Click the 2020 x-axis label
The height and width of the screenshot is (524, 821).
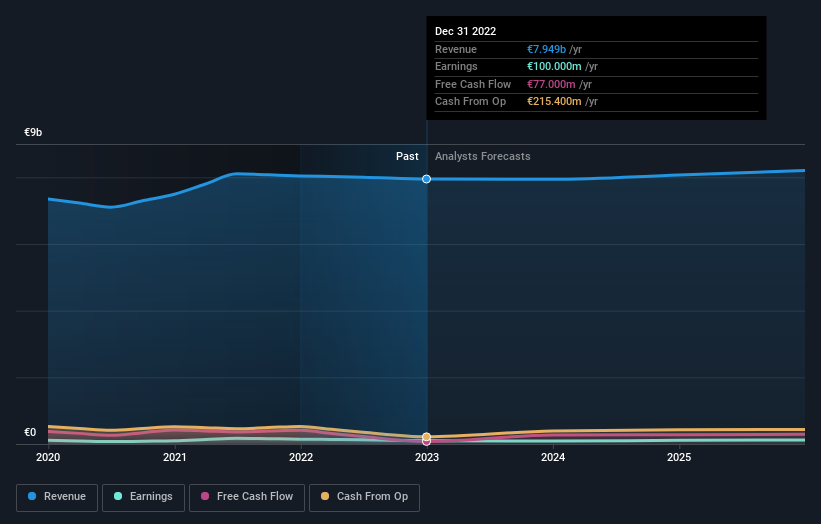point(48,457)
